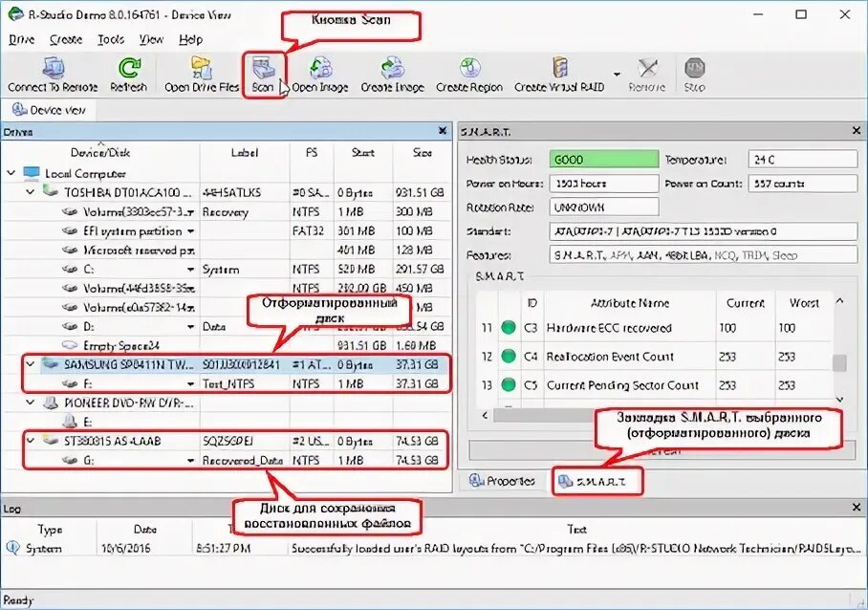This screenshot has width=868, height=610.
Task: Open dropdown arrow on the D: partition row
Action: 190,327
